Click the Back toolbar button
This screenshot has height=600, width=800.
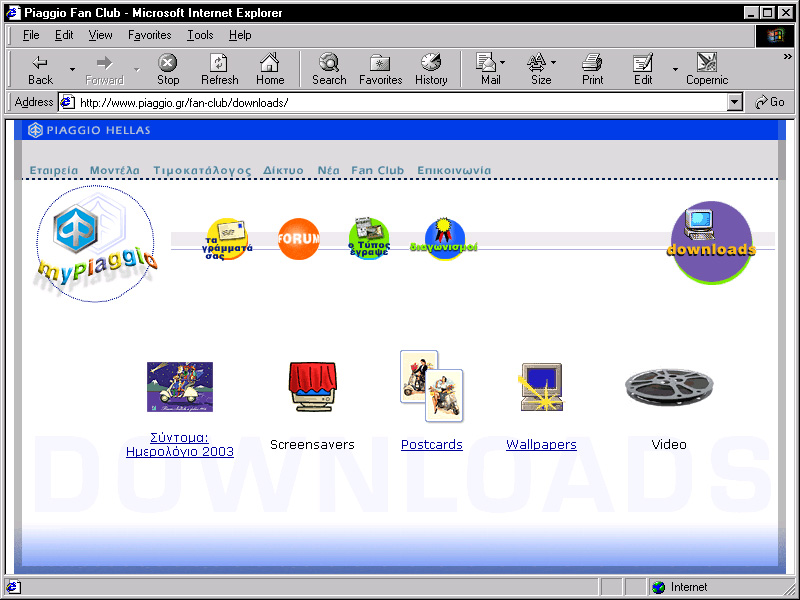click(40, 69)
